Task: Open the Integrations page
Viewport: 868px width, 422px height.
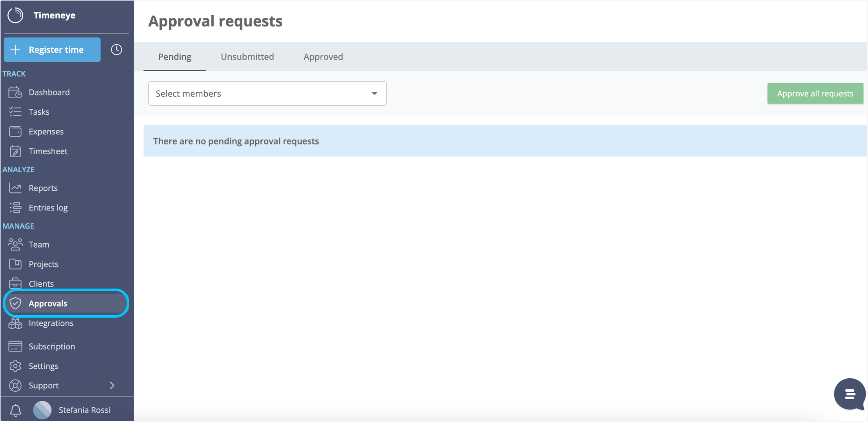Action: 51,323
